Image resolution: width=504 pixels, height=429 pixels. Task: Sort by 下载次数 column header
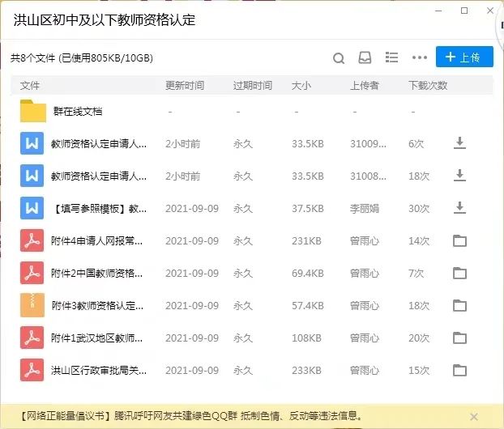[x=428, y=85]
